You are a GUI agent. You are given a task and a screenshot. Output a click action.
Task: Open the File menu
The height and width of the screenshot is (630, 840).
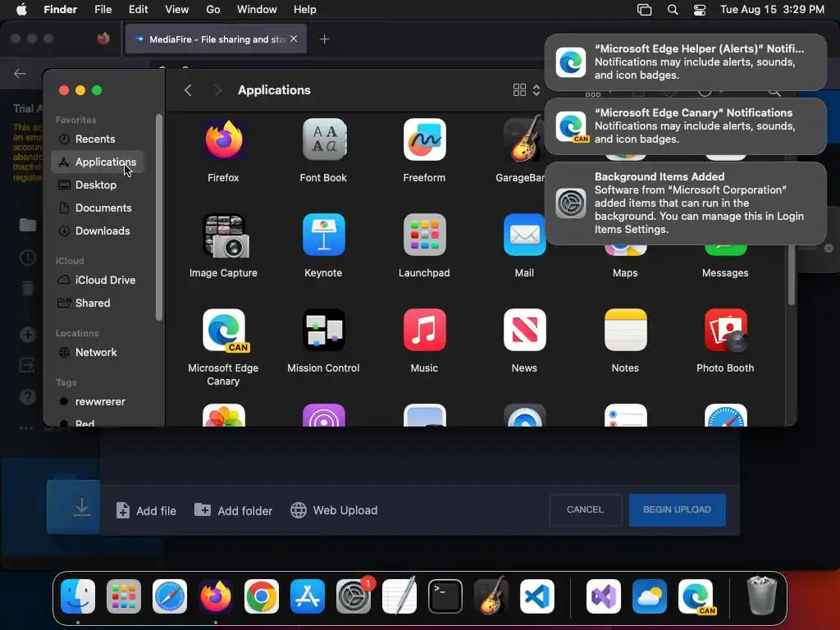[103, 10]
